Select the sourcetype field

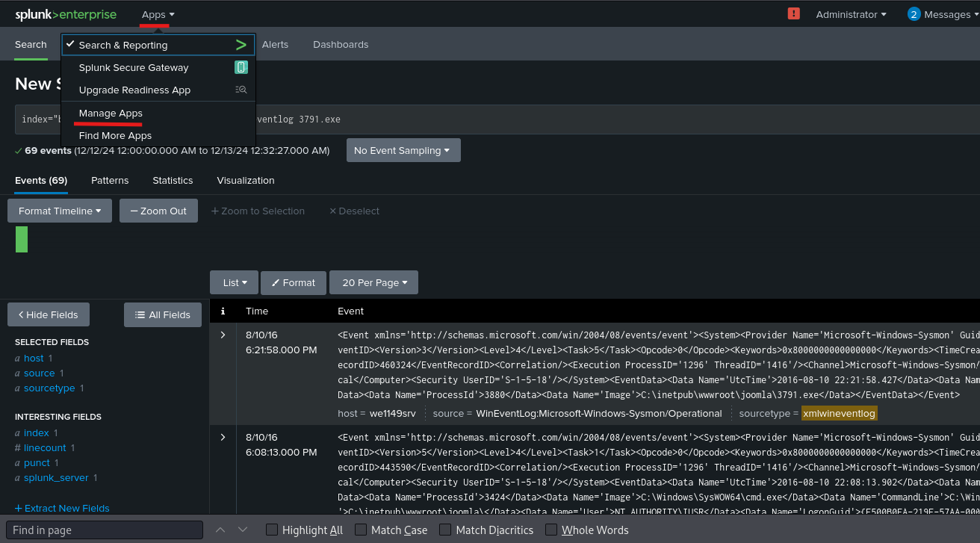click(x=49, y=388)
